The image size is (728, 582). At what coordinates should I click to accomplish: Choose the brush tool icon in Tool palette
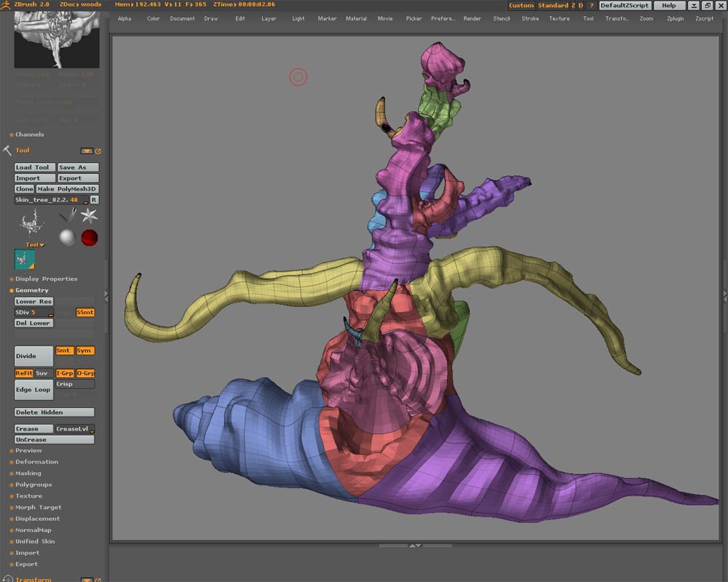click(x=68, y=215)
